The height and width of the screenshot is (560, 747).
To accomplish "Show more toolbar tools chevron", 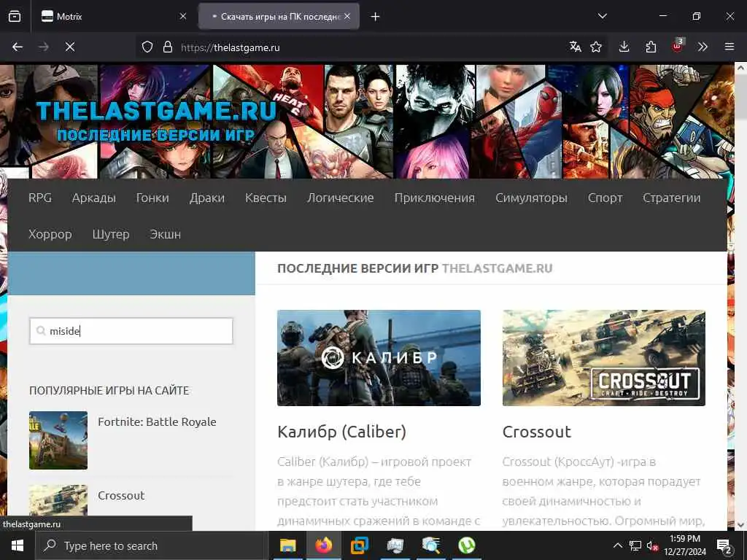I will point(703,47).
